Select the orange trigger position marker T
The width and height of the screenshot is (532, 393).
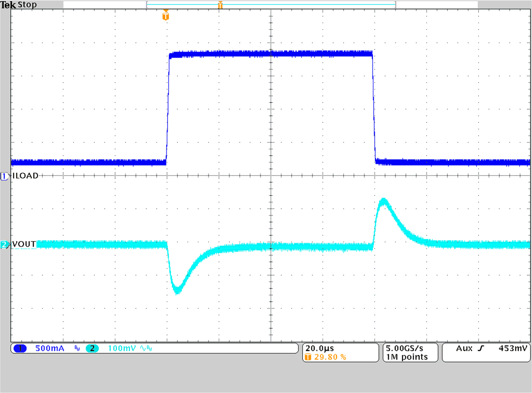pyautogui.click(x=165, y=17)
